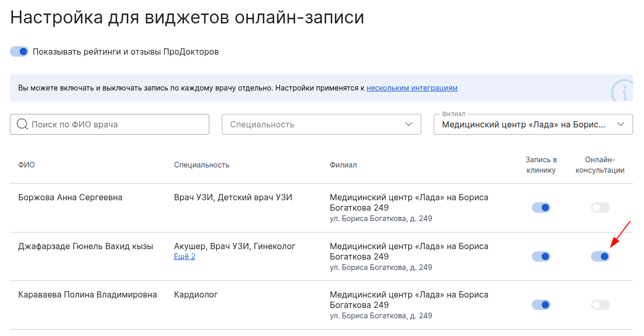The height and width of the screenshot is (336, 644).
Task: Turn off online consultations for Джафарзаде Гюнель
Action: pos(600,256)
